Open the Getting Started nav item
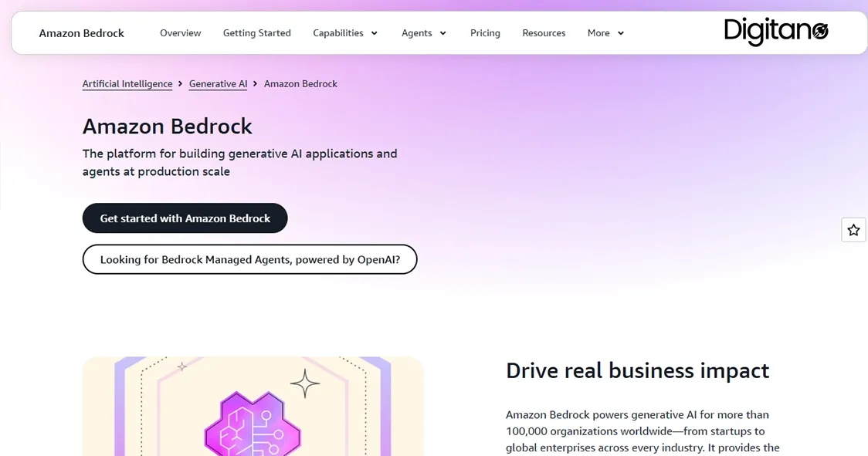 [257, 33]
